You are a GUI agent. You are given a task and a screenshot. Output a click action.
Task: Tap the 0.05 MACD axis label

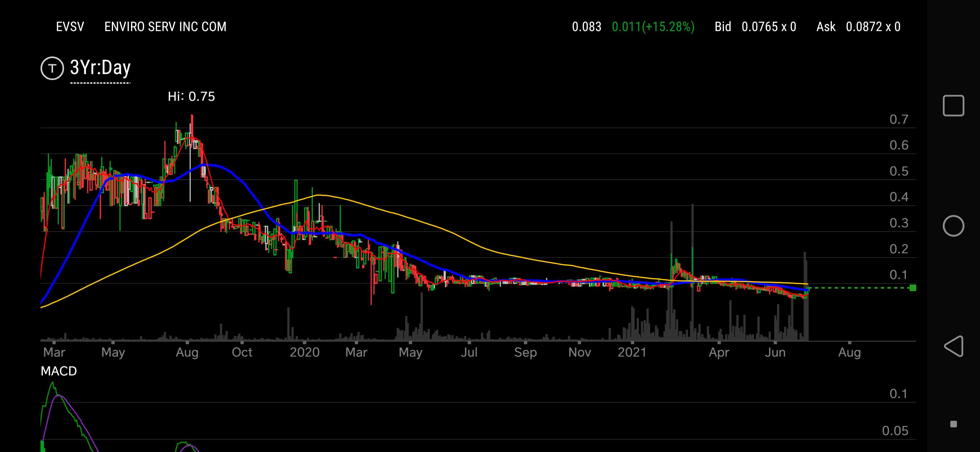click(x=895, y=431)
